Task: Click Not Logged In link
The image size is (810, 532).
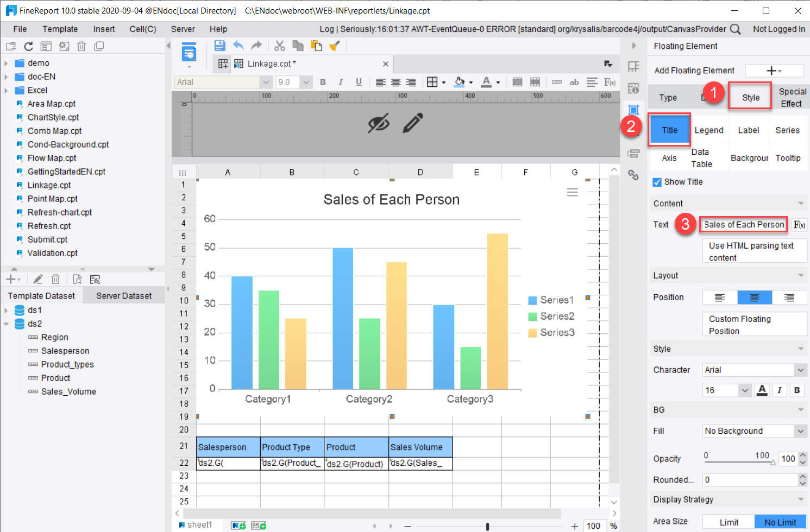Action: click(x=779, y=29)
